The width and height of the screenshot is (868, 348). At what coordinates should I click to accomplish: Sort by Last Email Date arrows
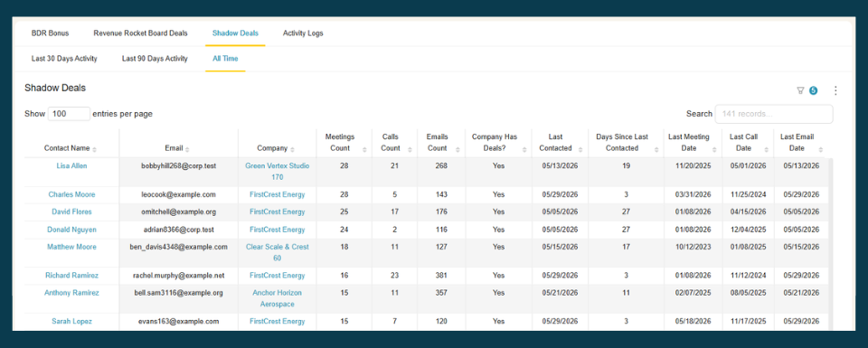[x=820, y=149]
